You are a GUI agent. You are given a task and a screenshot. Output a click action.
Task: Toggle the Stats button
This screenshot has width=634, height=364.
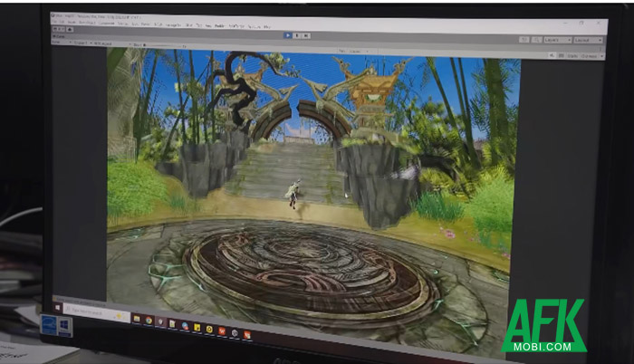point(572,56)
